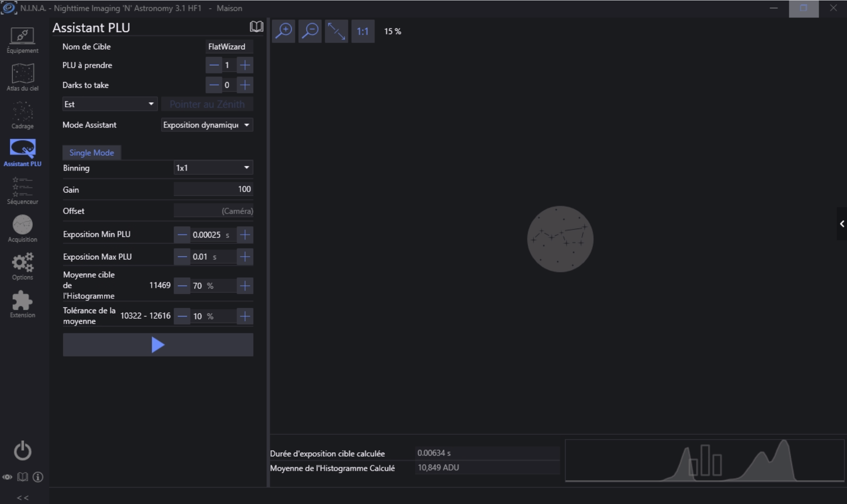
Task: Switch to the Cadrage sidebar tab
Action: [x=22, y=115]
